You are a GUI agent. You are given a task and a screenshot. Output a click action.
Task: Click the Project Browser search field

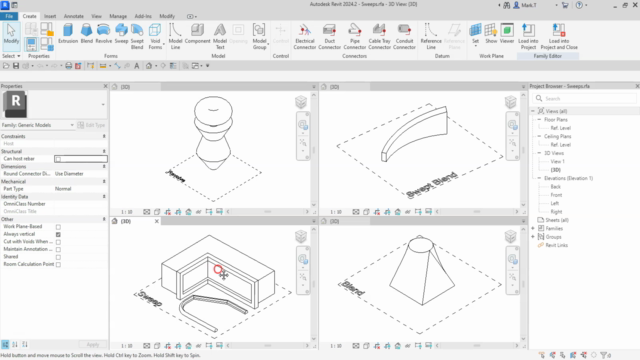[584, 98]
